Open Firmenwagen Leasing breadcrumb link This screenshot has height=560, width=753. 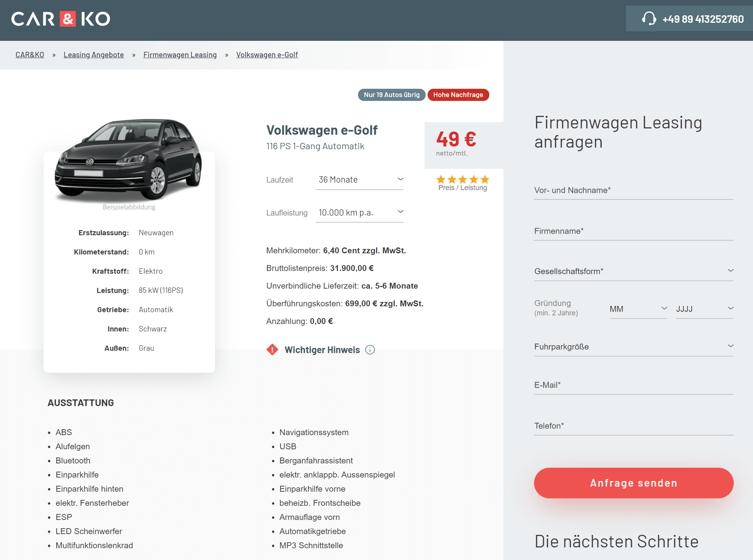[180, 55]
